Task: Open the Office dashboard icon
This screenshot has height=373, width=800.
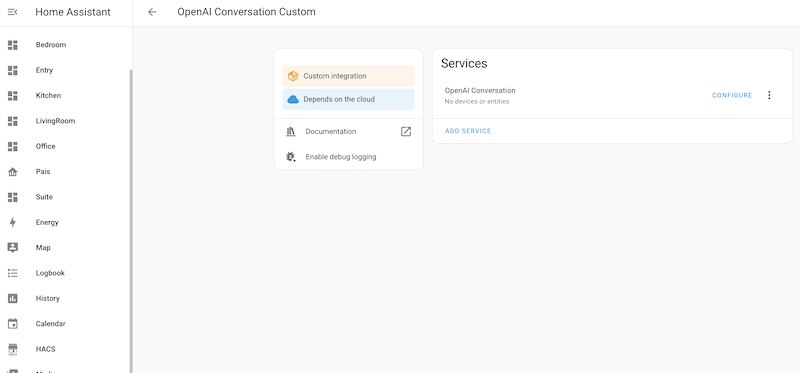Action: (x=13, y=146)
